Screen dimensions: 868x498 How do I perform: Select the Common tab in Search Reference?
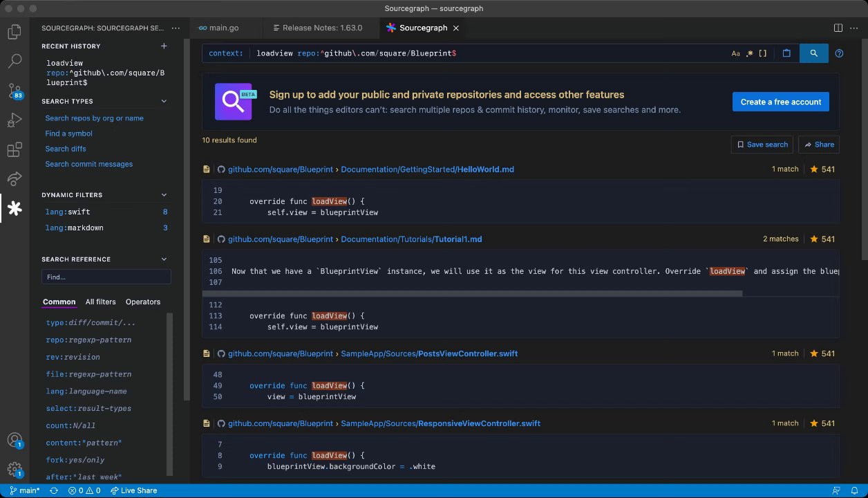click(x=59, y=302)
